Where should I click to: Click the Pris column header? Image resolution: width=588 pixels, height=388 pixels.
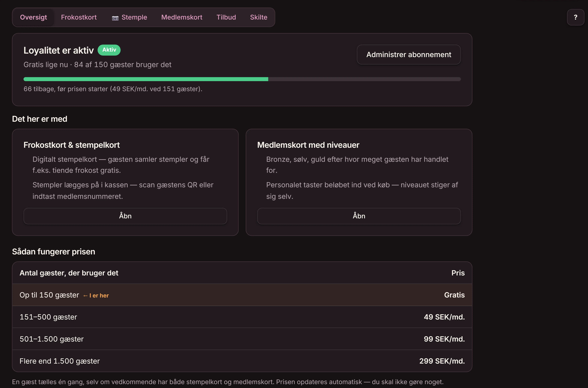(458, 273)
